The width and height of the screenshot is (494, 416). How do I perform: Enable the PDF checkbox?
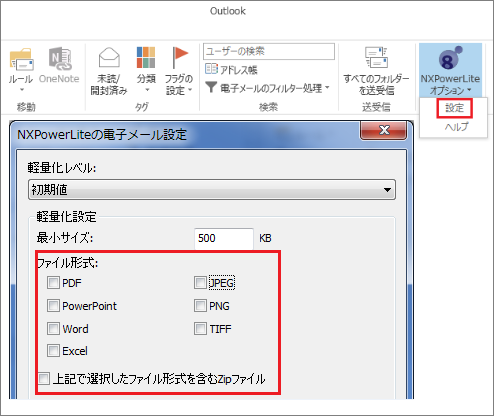53,283
